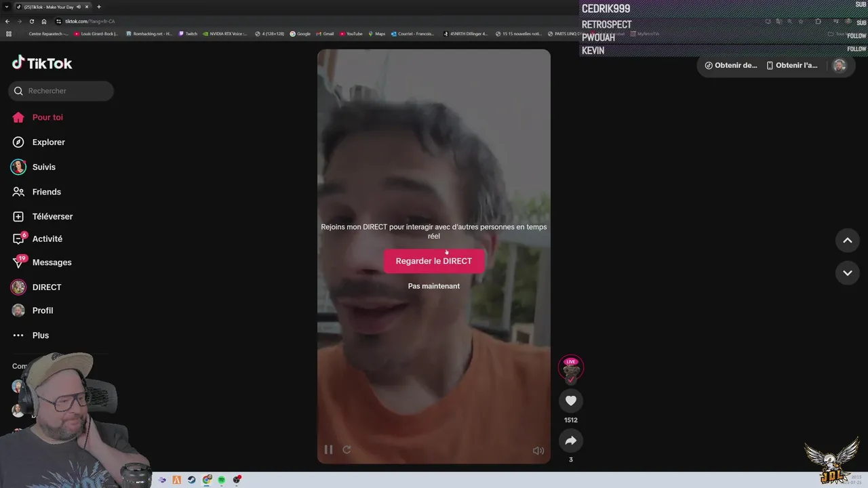This screenshot has width=868, height=488.
Task: Click the Obtenir de... button
Action: tap(731, 66)
